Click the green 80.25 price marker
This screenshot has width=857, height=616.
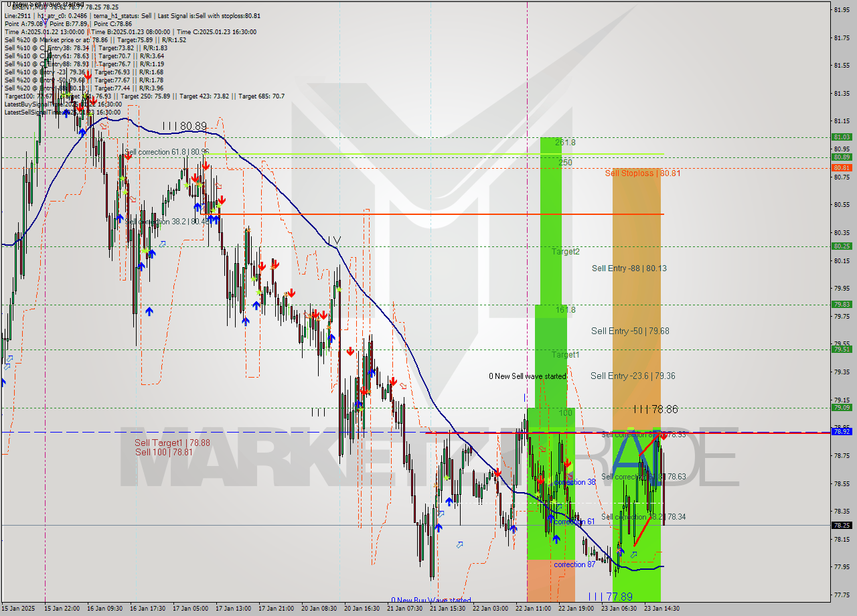(842, 246)
